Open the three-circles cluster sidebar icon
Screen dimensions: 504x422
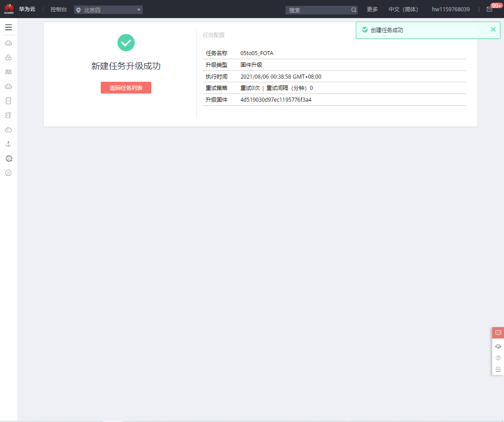(x=9, y=57)
